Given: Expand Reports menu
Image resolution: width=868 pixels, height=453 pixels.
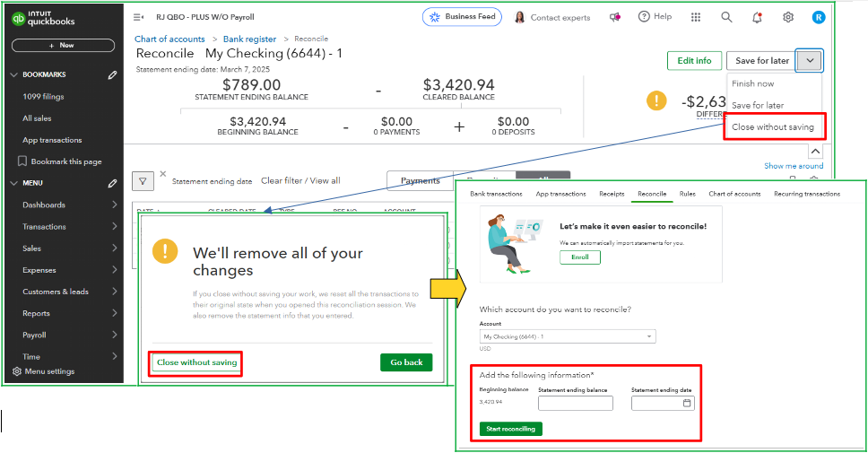Looking at the screenshot, I should click(x=70, y=313).
